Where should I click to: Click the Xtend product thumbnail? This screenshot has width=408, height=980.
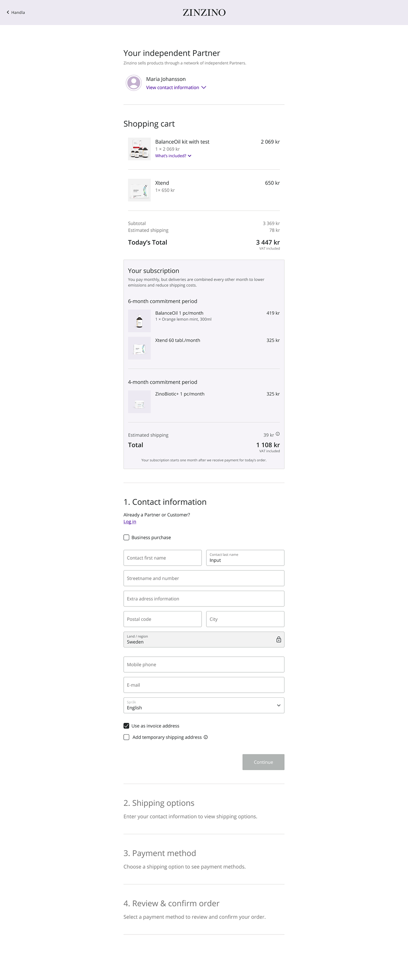point(139,190)
